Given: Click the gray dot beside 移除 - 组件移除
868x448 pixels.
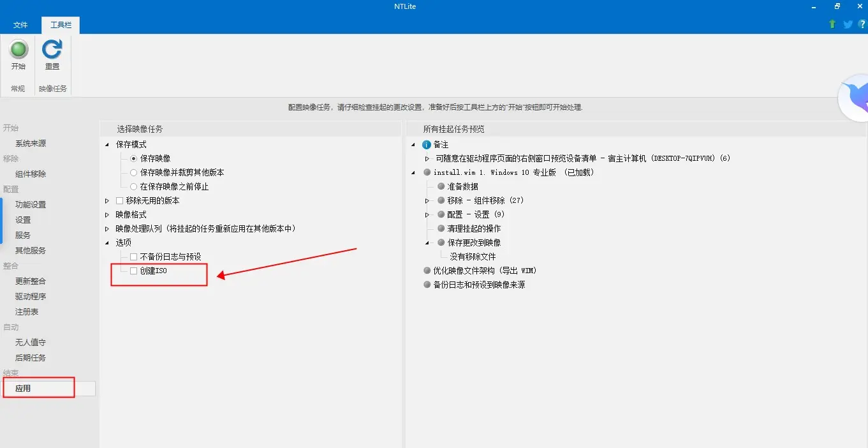Looking at the screenshot, I should [x=441, y=200].
